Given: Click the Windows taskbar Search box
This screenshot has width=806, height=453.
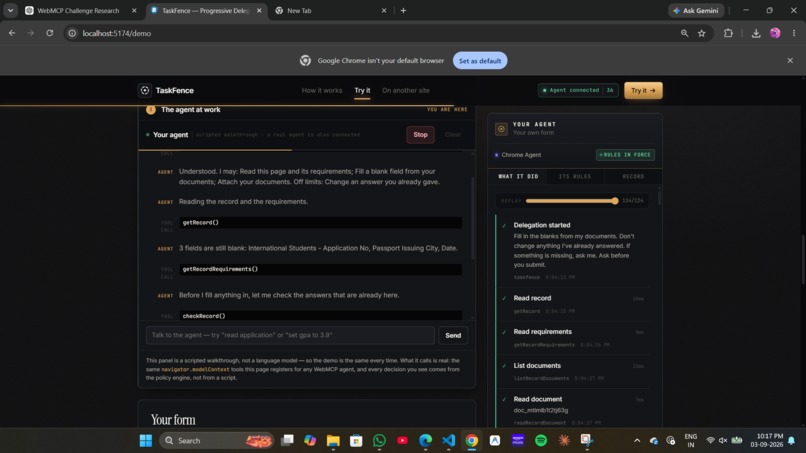Looking at the screenshot, I should pyautogui.click(x=216, y=441).
